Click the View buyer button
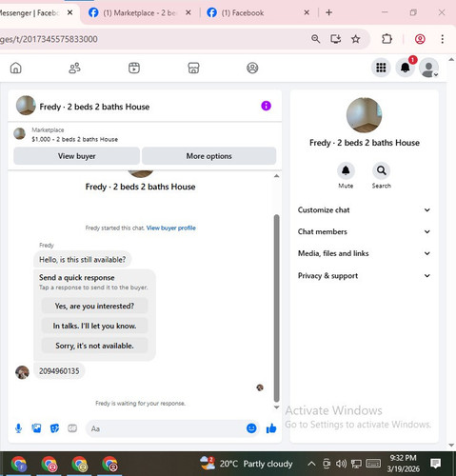Image resolution: width=456 pixels, height=476 pixels. coord(76,156)
